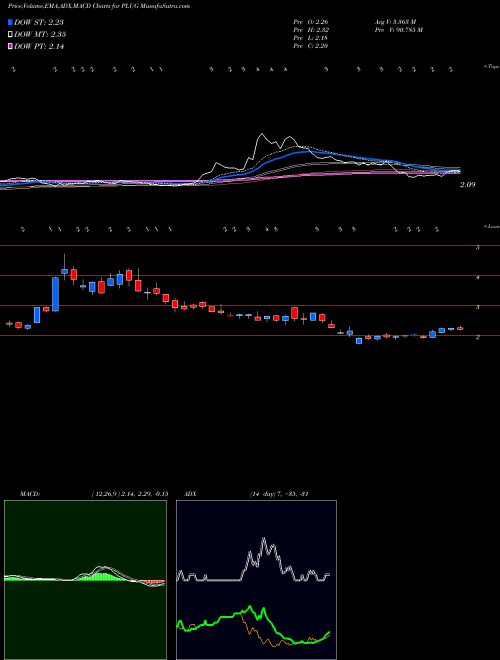Open the green MACD histogram chart panel

pos(85,580)
